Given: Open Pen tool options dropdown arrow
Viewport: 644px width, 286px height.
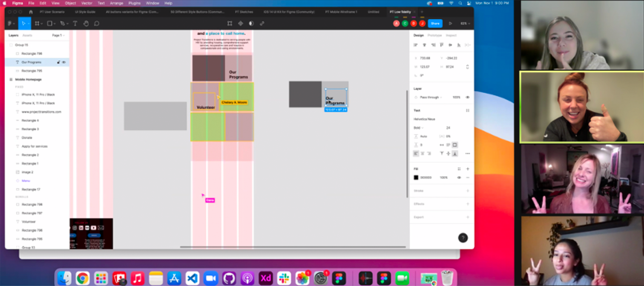Looking at the screenshot, I should [67, 24].
